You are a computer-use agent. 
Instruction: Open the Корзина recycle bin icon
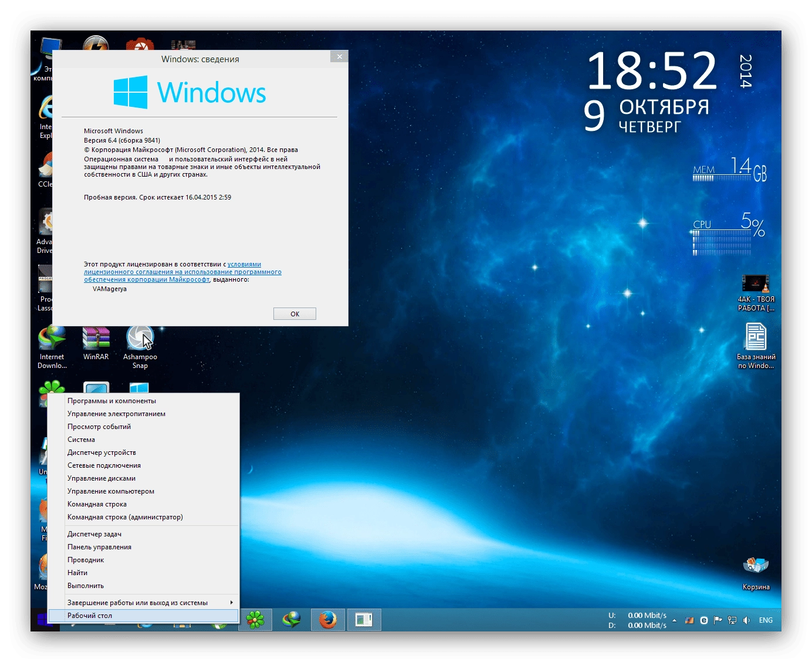756,572
